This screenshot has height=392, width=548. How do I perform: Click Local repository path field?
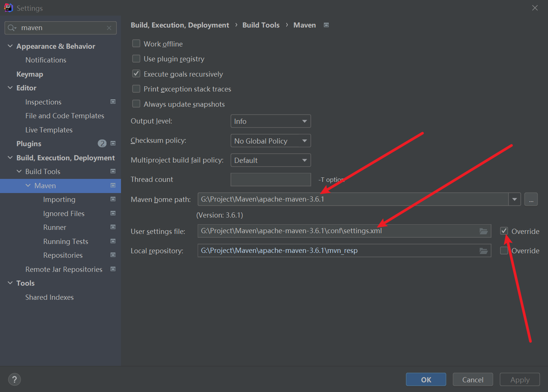coord(344,251)
